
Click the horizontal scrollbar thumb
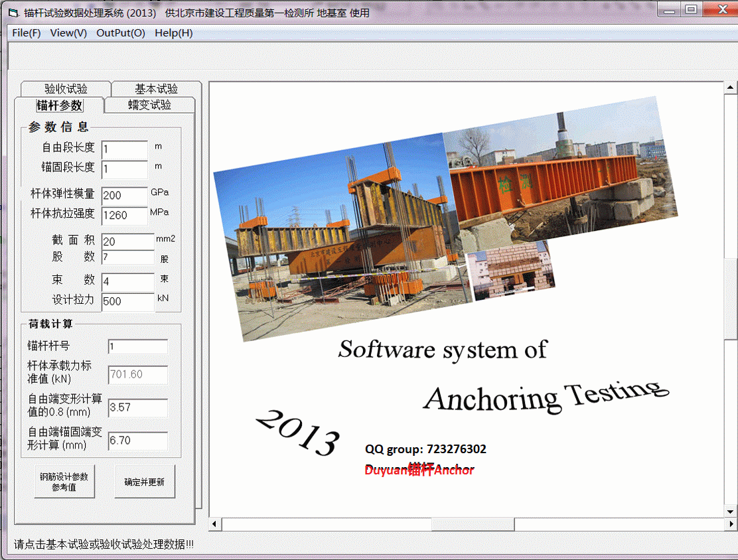[x=473, y=524]
